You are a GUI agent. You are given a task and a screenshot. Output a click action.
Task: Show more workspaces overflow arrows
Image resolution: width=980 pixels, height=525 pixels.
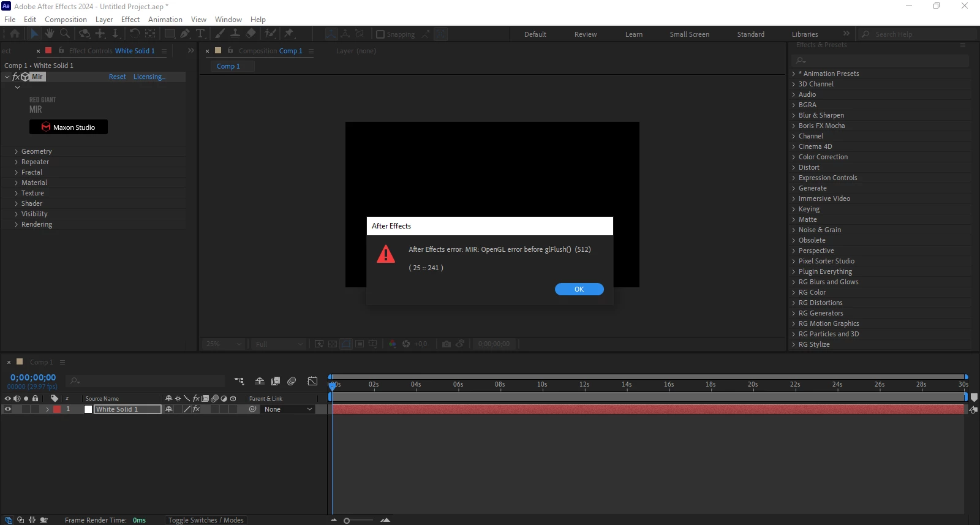(846, 34)
